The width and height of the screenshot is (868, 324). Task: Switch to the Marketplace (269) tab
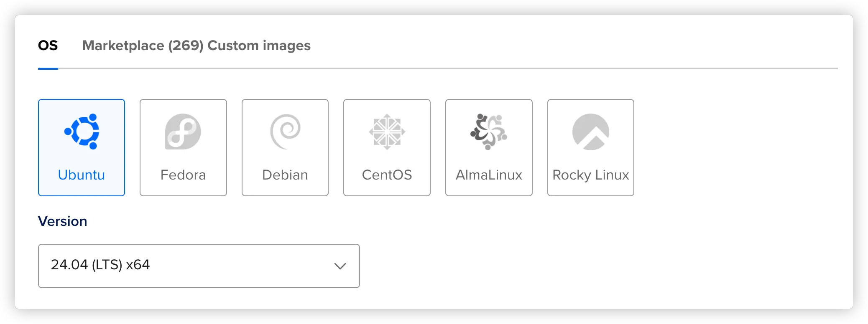tap(143, 46)
